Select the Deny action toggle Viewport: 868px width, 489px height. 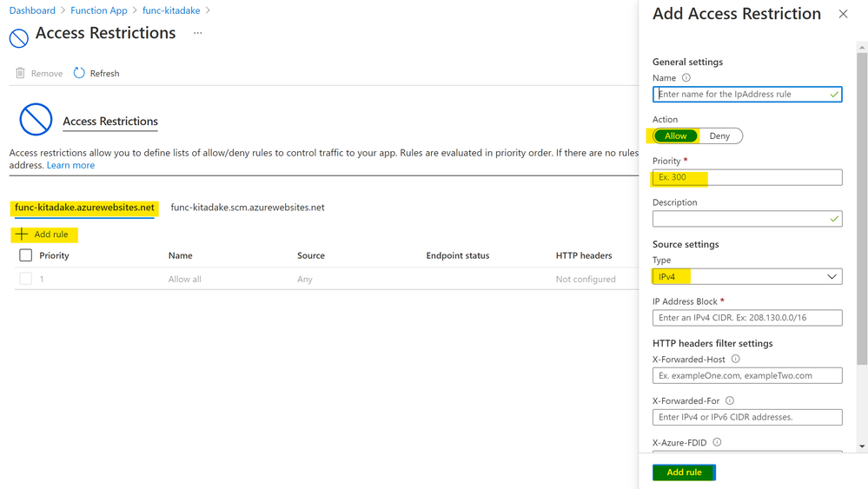tap(719, 136)
